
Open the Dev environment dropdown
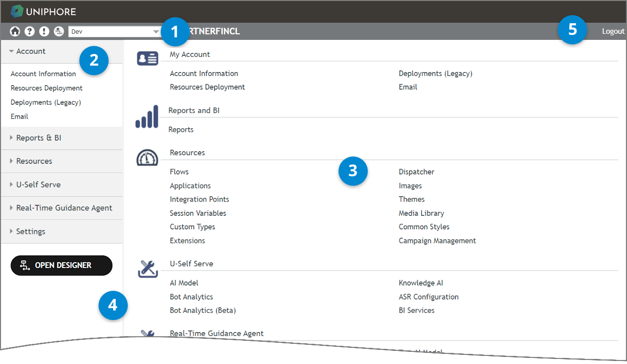point(115,31)
